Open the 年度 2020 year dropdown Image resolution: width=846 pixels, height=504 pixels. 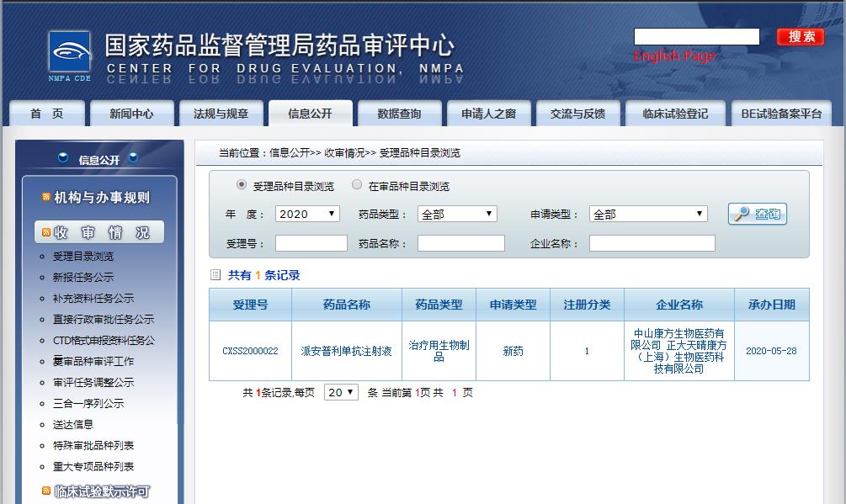pyautogui.click(x=307, y=215)
